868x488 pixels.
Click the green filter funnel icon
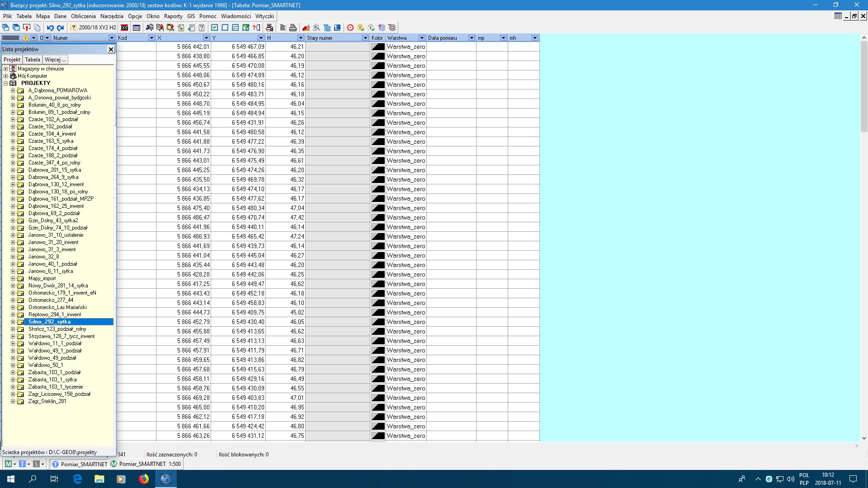pos(245,28)
